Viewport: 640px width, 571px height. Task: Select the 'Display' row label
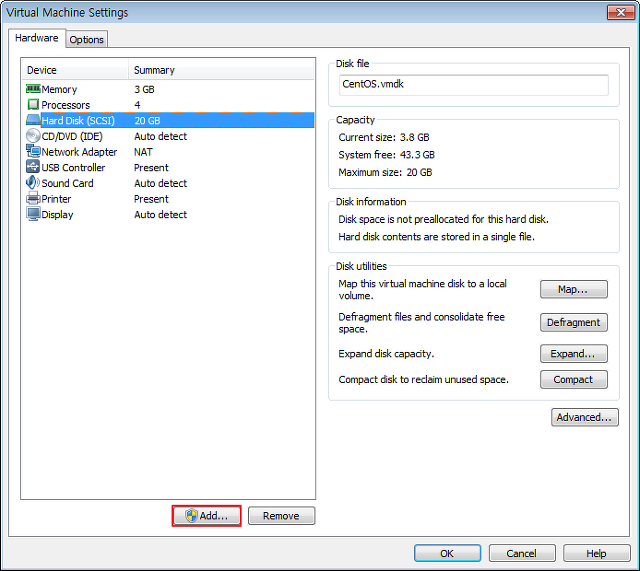click(57, 215)
